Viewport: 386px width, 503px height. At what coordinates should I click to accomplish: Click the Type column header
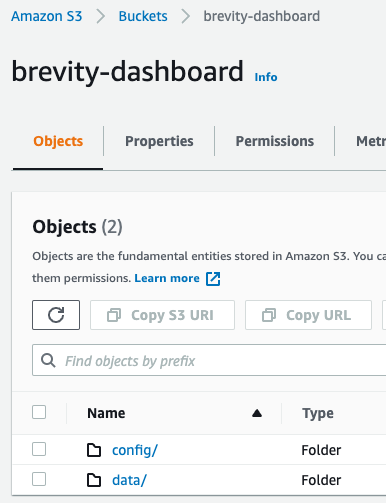pyautogui.click(x=318, y=413)
